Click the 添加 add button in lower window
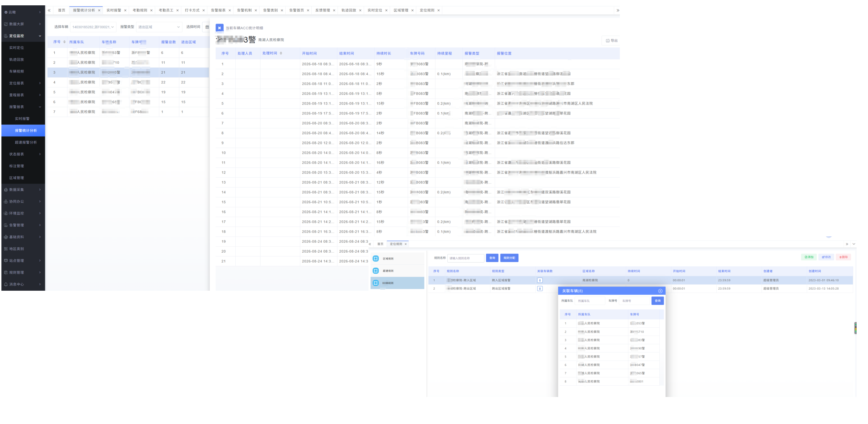The width and height of the screenshot is (868, 424). click(809, 257)
